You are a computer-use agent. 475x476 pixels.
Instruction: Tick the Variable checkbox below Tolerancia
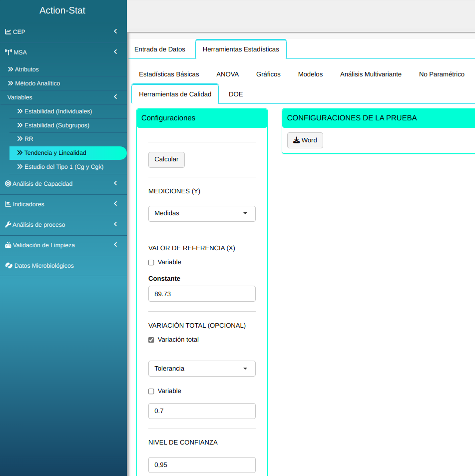point(151,392)
